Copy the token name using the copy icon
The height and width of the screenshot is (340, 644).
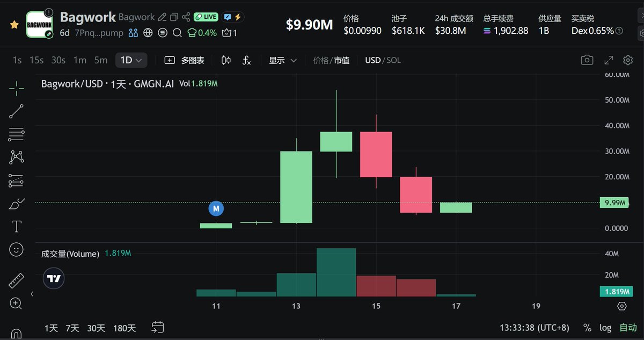click(174, 17)
